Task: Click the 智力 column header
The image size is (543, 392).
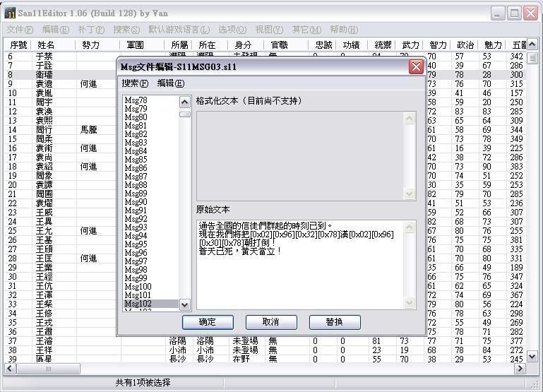Action: (438, 45)
